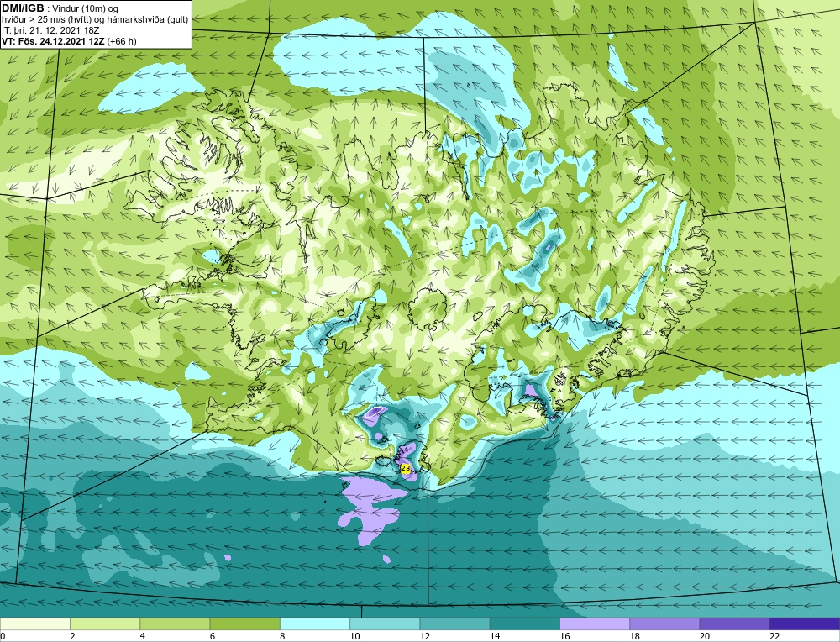Click the '4' legend scale label
Viewport: 840px width, 642px height.
click(x=143, y=636)
